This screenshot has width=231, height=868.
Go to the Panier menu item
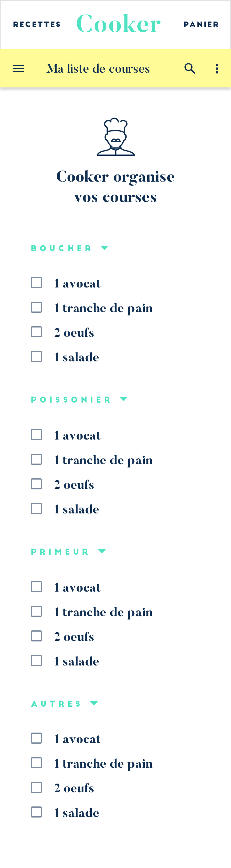click(201, 25)
